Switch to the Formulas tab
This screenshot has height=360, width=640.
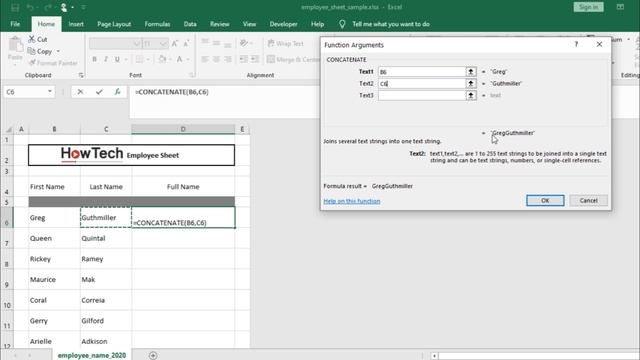click(x=157, y=24)
